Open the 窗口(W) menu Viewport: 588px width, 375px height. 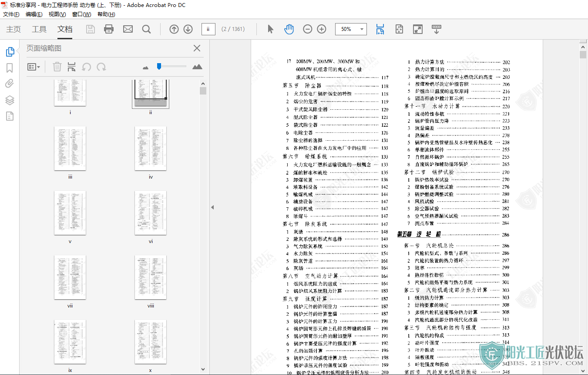[81, 14]
